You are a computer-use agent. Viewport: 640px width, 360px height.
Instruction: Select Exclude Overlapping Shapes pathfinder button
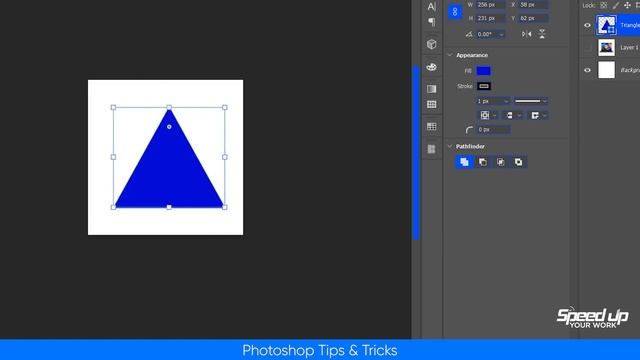click(x=518, y=162)
